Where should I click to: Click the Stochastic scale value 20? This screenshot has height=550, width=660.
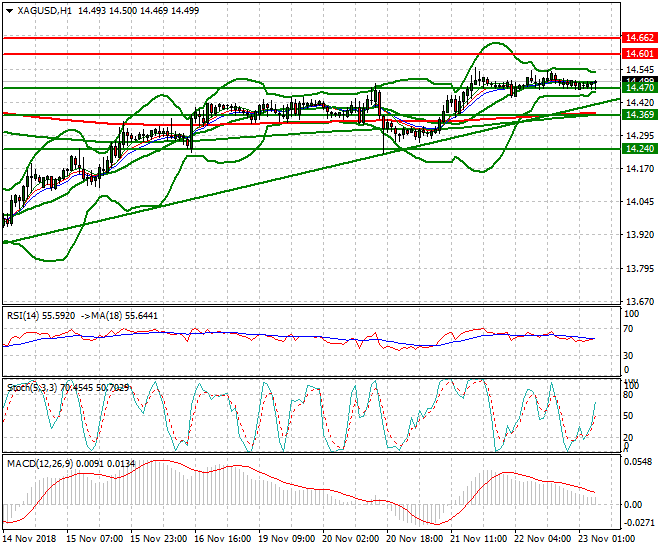coord(628,438)
